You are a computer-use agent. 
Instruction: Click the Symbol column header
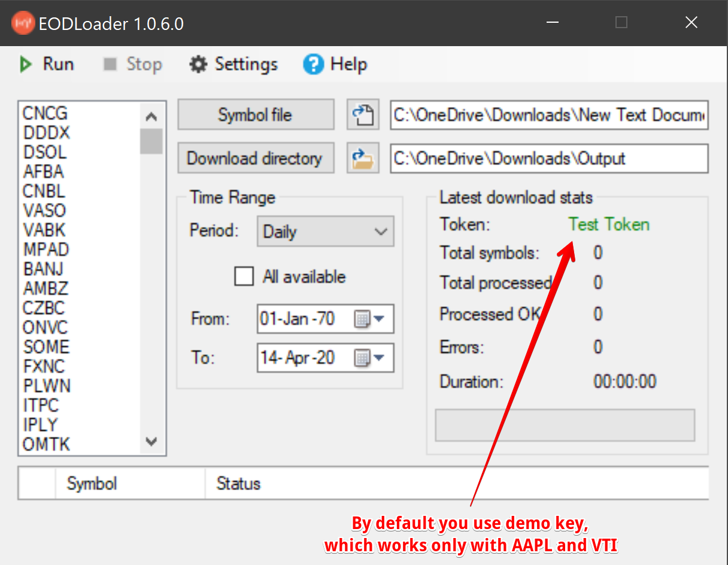click(x=130, y=484)
